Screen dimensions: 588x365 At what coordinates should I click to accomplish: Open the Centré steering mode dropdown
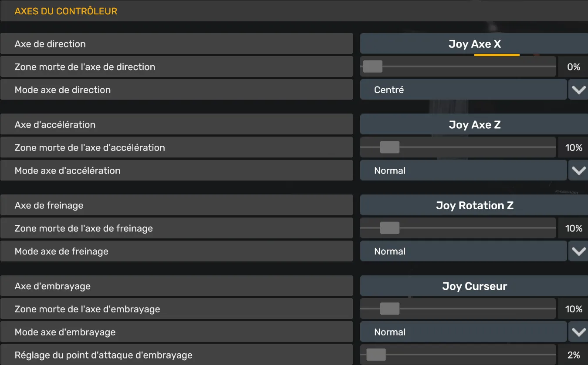tap(463, 90)
